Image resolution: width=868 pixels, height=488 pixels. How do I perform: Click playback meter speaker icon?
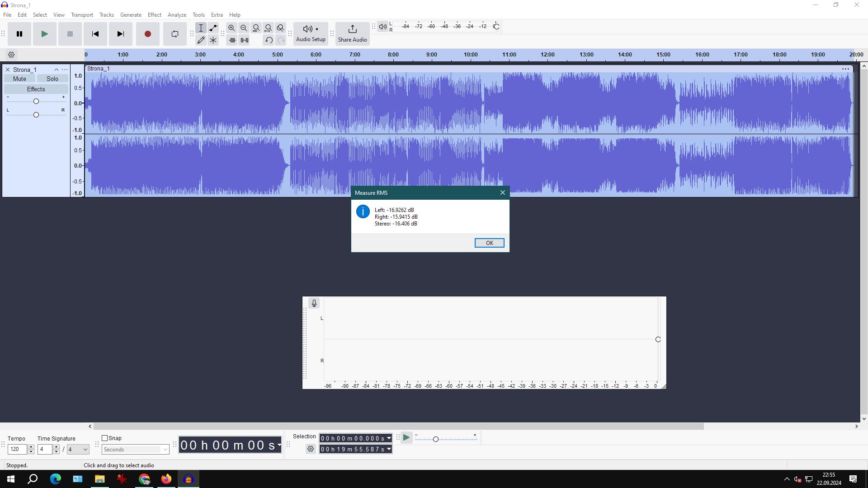point(382,27)
